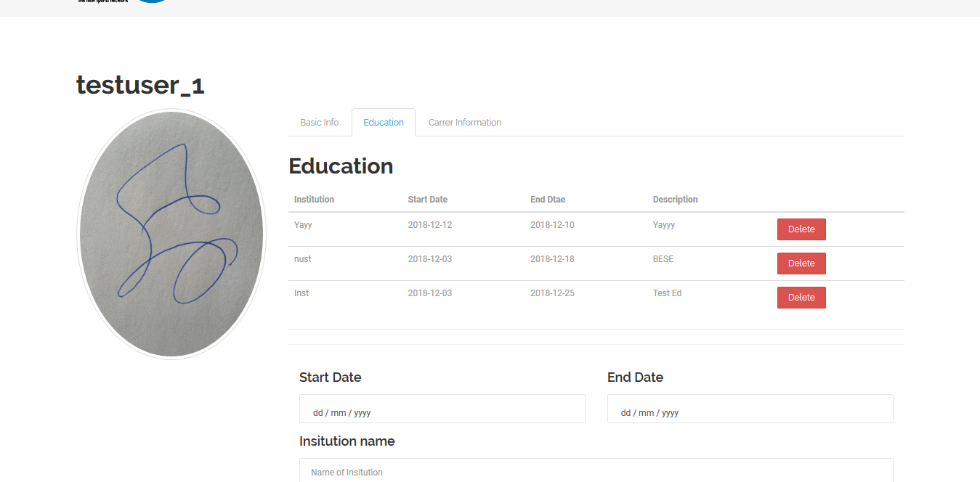The image size is (980, 482).
Task: Select the Education tab
Action: [384, 123]
